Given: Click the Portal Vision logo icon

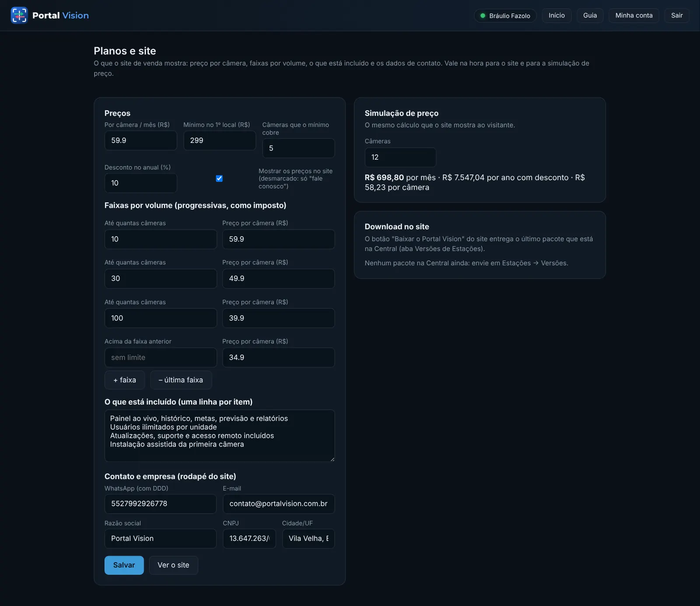Looking at the screenshot, I should tap(19, 15).
